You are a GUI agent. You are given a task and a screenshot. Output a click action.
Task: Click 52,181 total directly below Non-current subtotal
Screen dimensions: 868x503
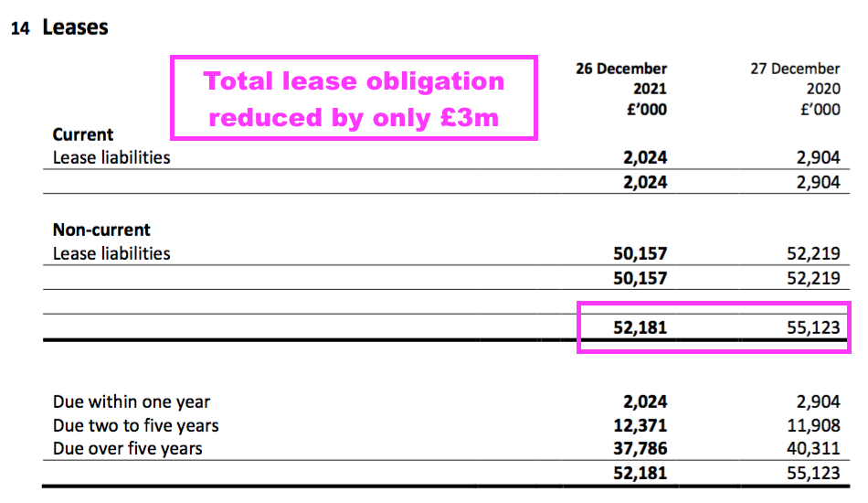click(640, 327)
